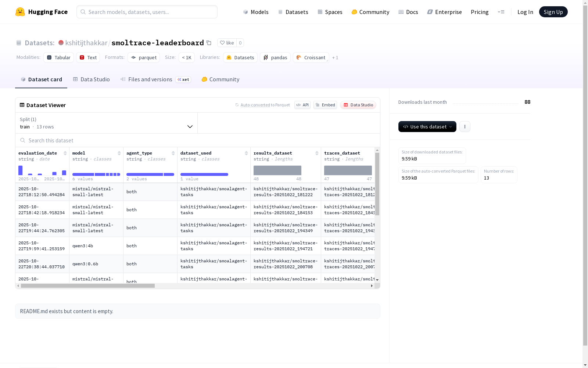Go to the Pricing page
The height and width of the screenshot is (368, 588).
pyautogui.click(x=480, y=12)
